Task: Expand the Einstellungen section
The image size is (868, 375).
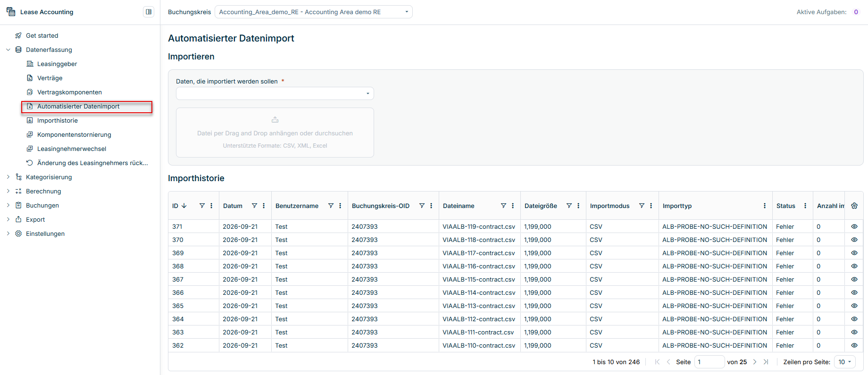Action: click(8, 233)
